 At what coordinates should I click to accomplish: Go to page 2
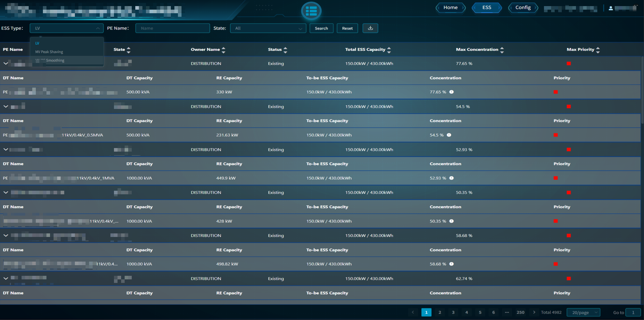point(440,312)
